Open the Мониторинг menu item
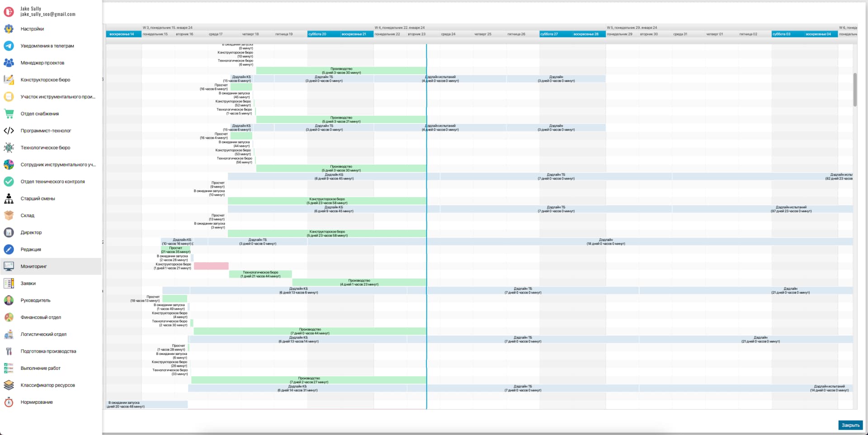Screen dimensions: 868x435 click(x=34, y=266)
